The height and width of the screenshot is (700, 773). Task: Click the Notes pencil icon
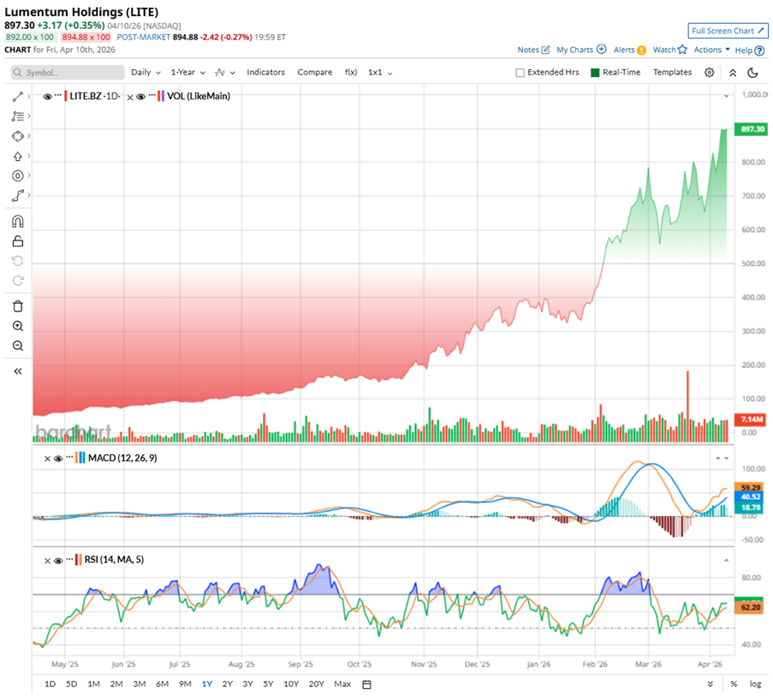pyautogui.click(x=545, y=50)
